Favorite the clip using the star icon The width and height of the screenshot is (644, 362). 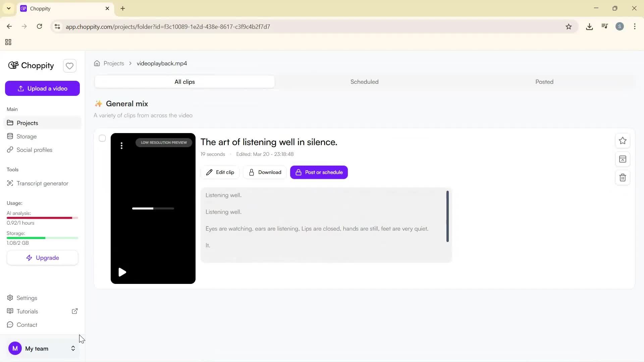click(x=623, y=141)
